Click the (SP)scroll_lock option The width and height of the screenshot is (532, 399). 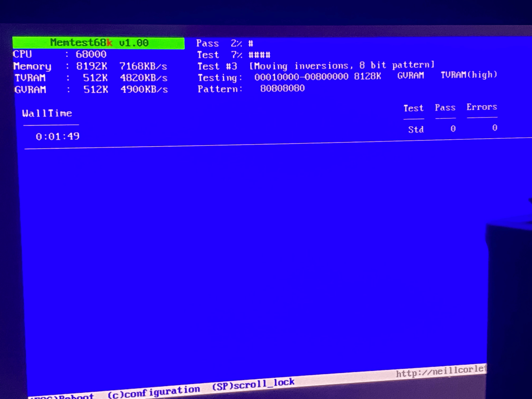[253, 384]
